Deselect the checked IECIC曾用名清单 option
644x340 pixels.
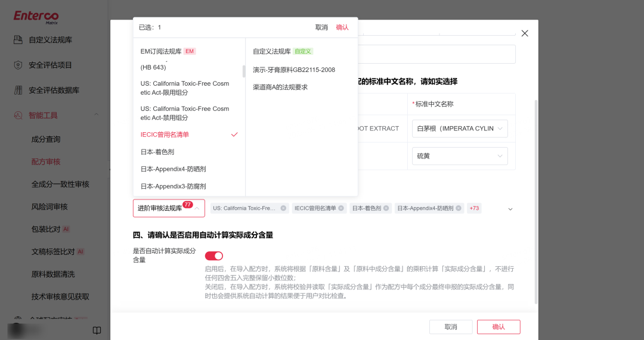(189, 135)
